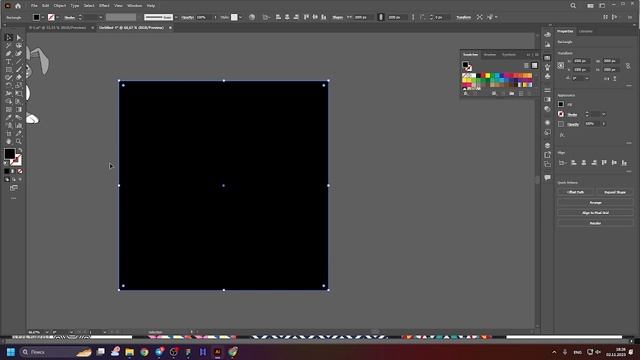Select the Direct Selection tool
This screenshot has width=640, height=360.
19,38
